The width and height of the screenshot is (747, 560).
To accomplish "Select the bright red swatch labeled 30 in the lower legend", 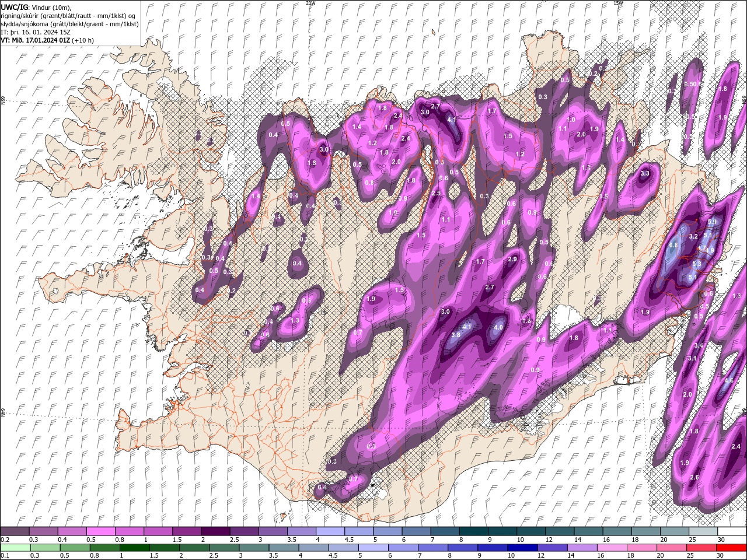I will pos(731,547).
